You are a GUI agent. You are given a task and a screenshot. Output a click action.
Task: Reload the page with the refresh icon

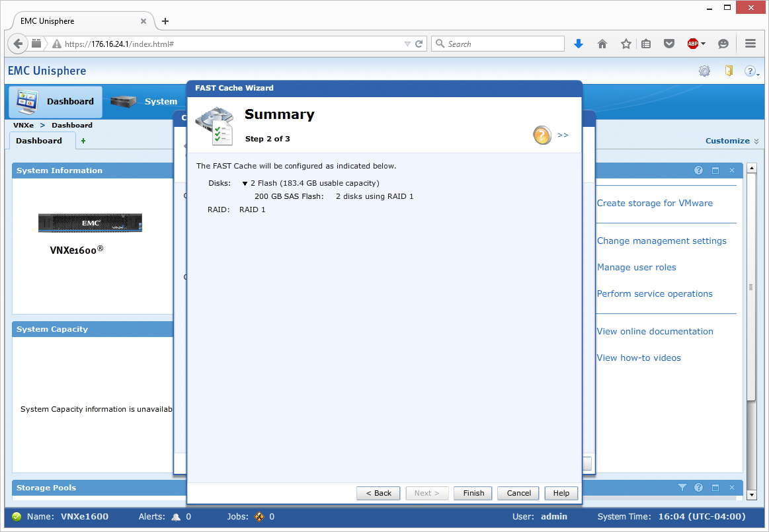tap(419, 44)
